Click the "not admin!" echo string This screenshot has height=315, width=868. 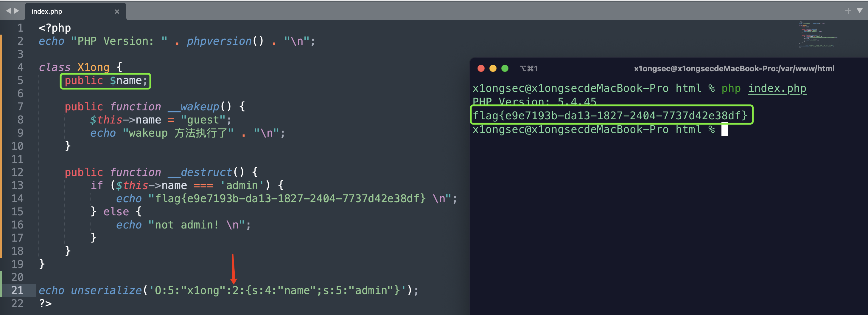click(199, 225)
